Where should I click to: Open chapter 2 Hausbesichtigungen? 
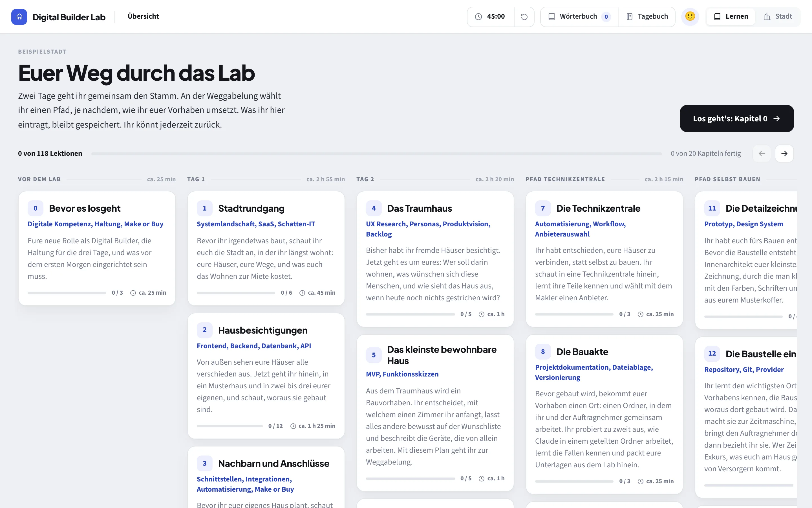click(266, 376)
